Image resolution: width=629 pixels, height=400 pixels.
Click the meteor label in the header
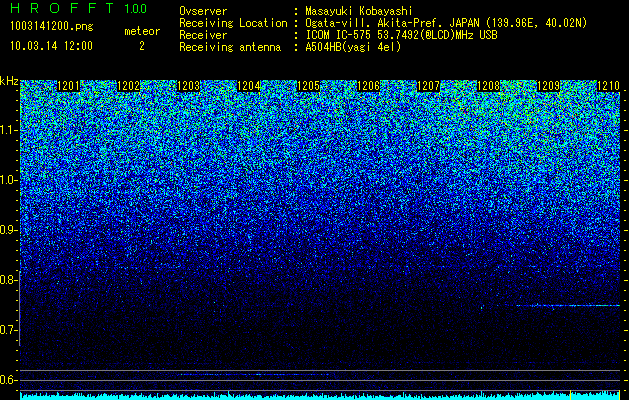tap(142, 31)
